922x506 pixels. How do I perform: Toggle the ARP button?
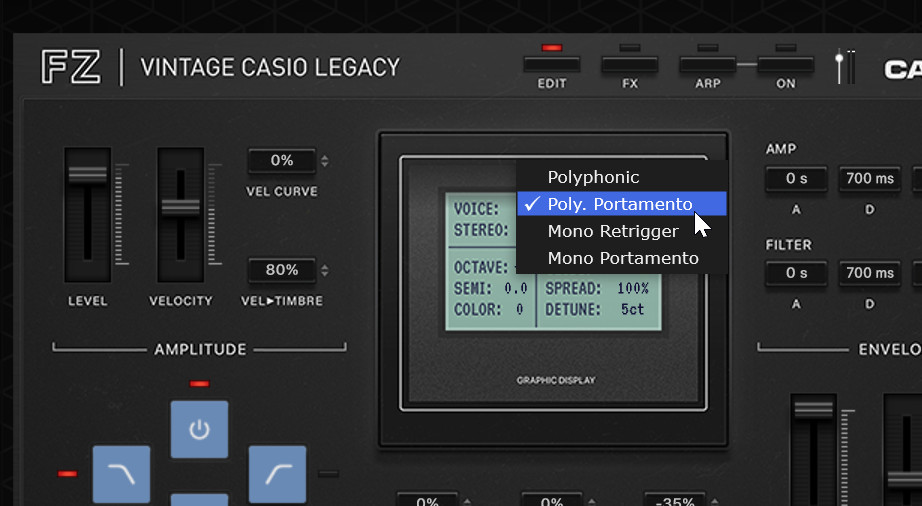click(x=707, y=64)
